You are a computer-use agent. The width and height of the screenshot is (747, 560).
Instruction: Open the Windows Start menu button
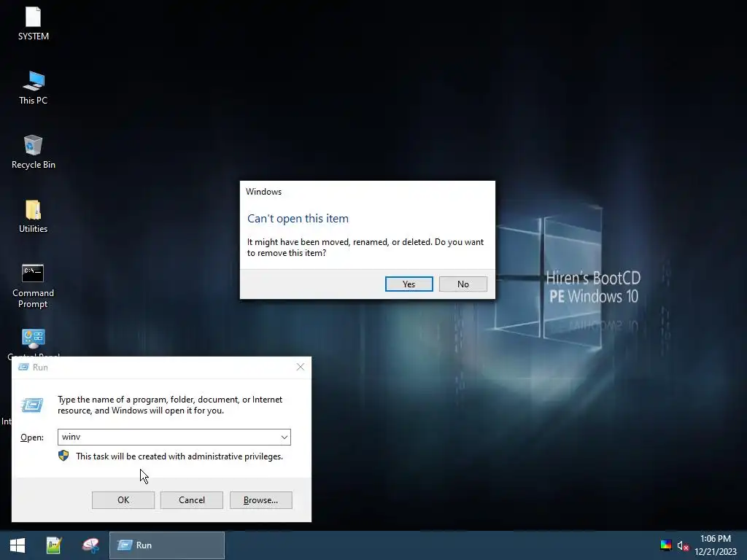18,545
